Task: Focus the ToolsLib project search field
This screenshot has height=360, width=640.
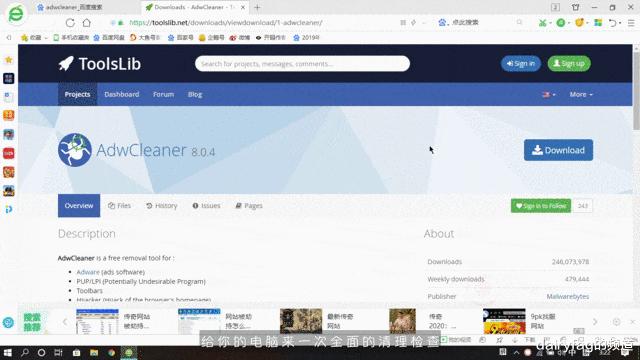Action: 302,64
